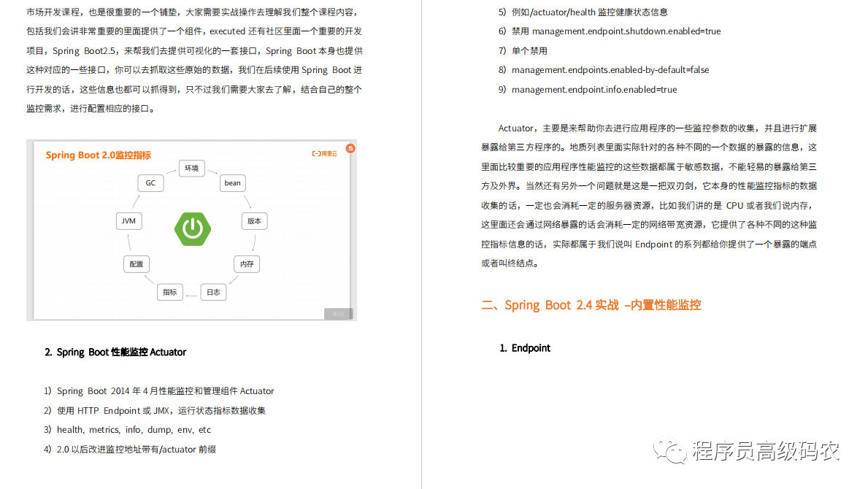Viewport: 868px width, 489px height.
Task: Click the paragraph line starting '项目，Spring Boot2.5'
Action: click(x=194, y=51)
